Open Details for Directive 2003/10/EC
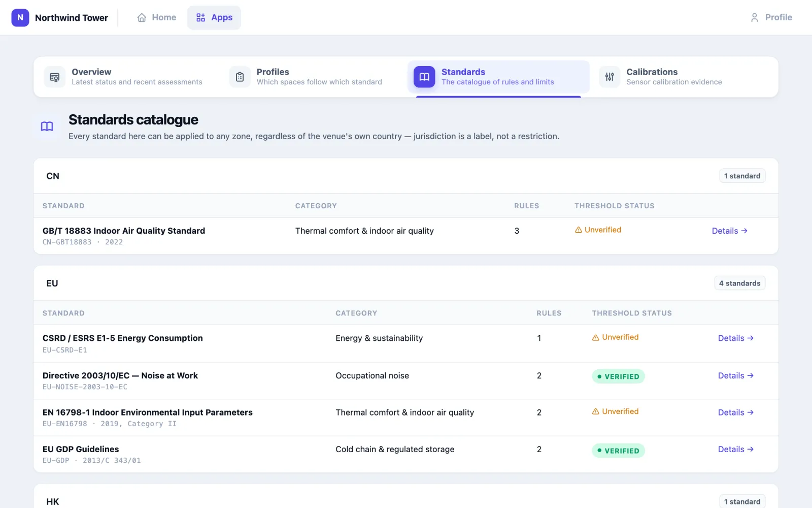Screen dimensions: 812x508 736,376
